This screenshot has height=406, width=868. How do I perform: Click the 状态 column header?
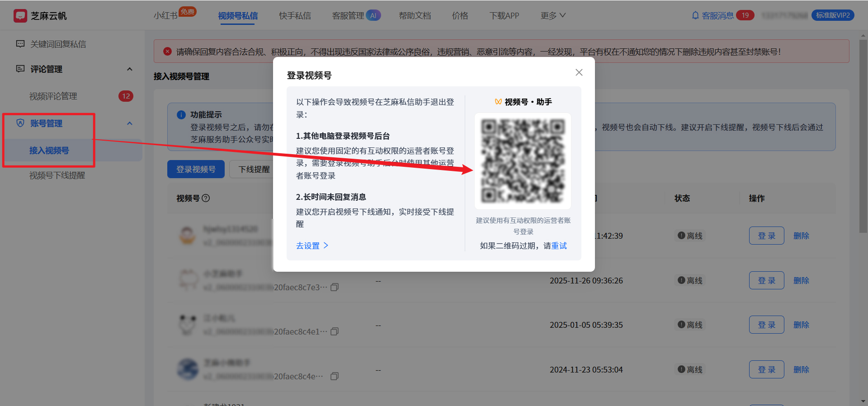[682, 198]
